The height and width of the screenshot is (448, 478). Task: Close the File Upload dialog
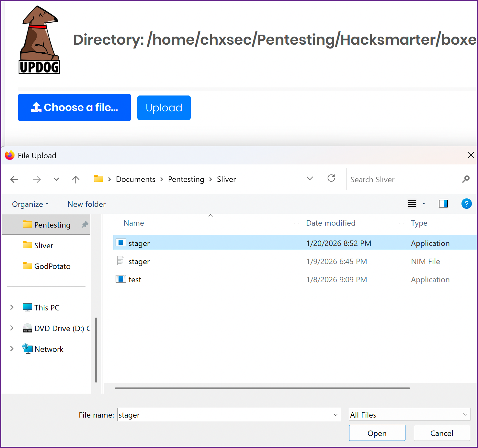[x=471, y=155]
